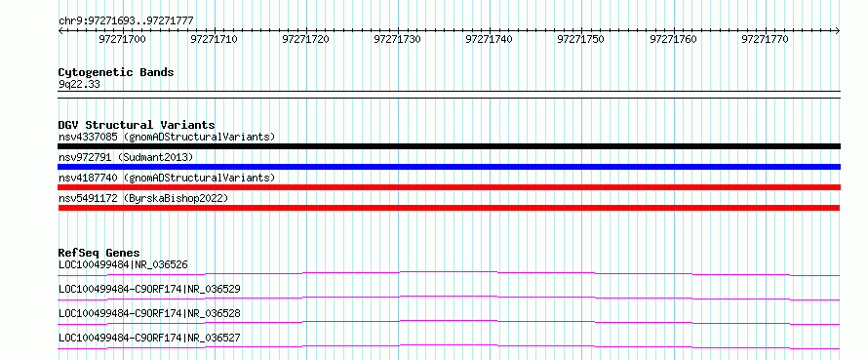Open the RefSeq Genes track title
The height and width of the screenshot is (360, 868).
tap(99, 253)
